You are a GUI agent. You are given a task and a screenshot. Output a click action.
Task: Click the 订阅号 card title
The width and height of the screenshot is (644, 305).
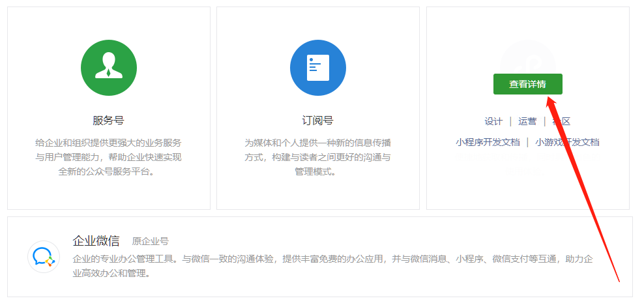tap(318, 121)
